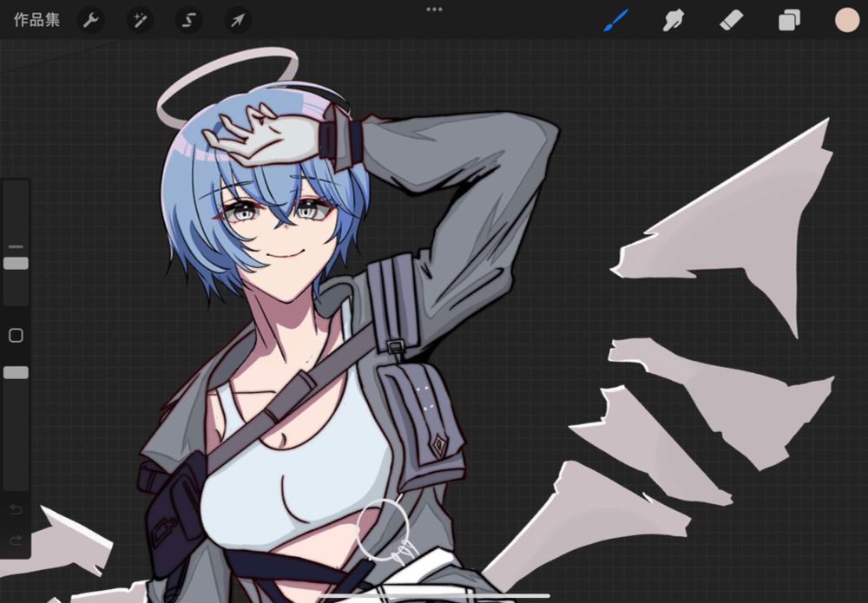Screen dimensions: 868x603
Task: Activate the Selection tool
Action: coord(188,21)
